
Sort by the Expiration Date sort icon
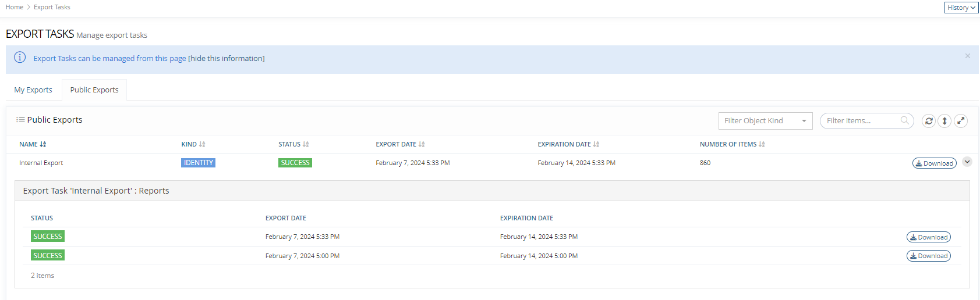point(596,144)
